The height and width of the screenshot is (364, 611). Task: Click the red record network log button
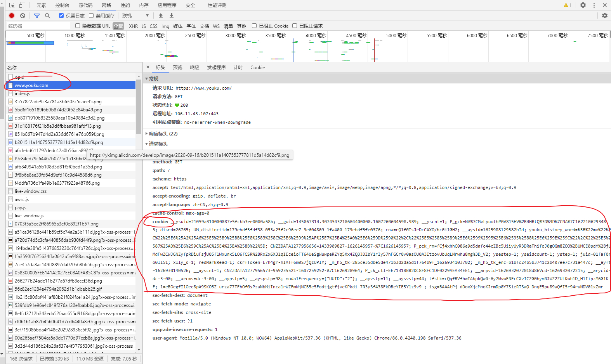[x=12, y=16]
